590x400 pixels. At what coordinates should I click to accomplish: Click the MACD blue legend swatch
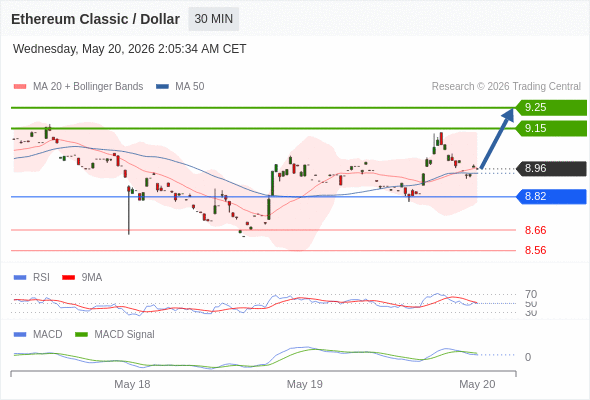pos(20,335)
